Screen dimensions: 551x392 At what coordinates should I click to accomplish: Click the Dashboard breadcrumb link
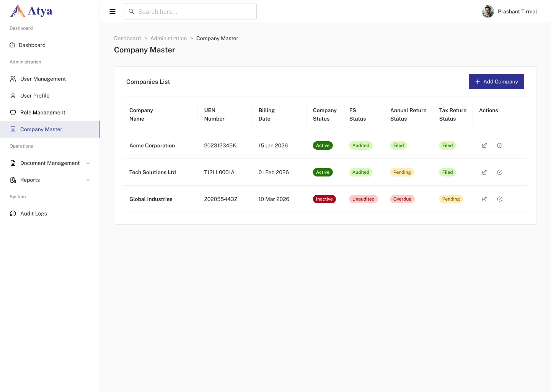pyautogui.click(x=127, y=38)
